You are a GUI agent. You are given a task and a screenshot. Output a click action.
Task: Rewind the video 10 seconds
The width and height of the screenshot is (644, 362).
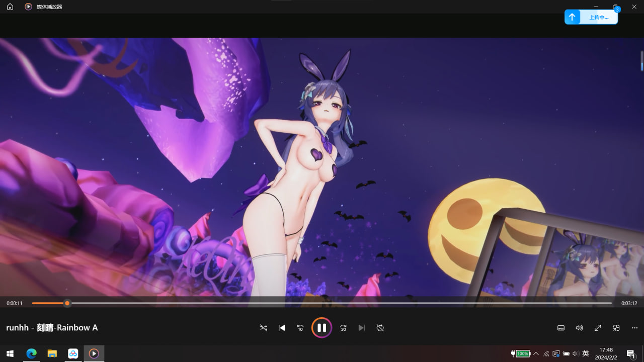click(x=300, y=328)
